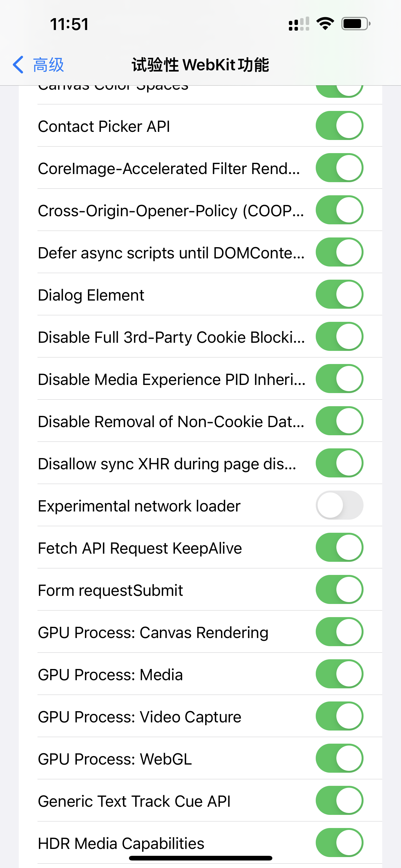401x868 pixels.
Task: Tap the Wi-Fi status icon
Action: coord(325,23)
